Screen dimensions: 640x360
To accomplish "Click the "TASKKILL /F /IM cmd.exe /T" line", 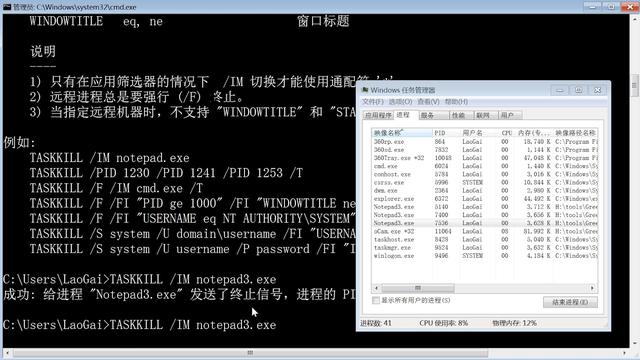I will tap(116, 188).
